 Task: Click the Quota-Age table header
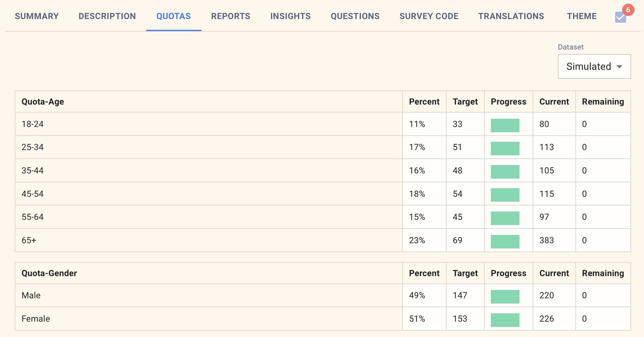click(43, 102)
